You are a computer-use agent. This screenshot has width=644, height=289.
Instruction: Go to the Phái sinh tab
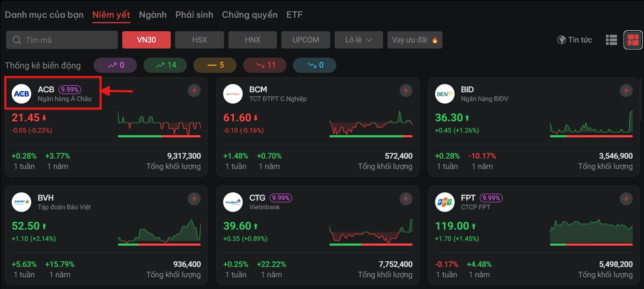194,15
